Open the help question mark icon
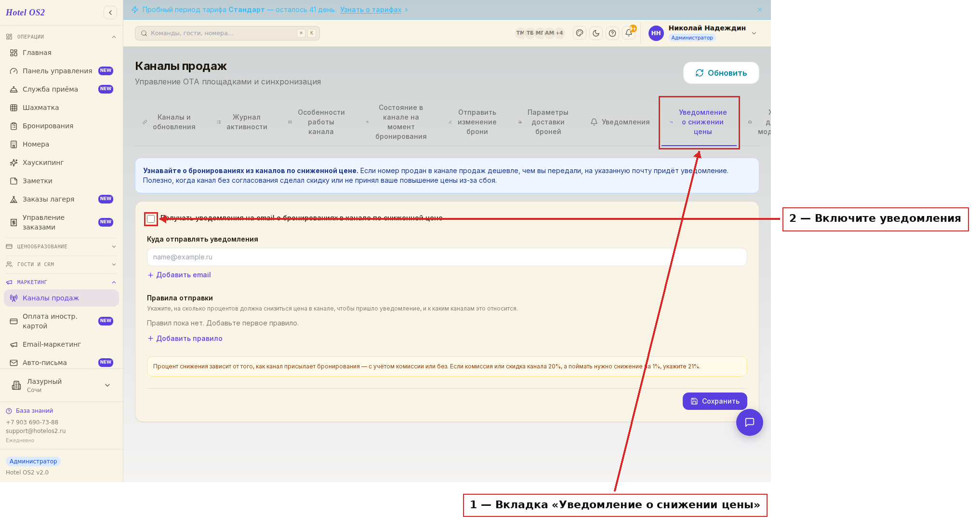Screen dimensions: 980x528 point(612,33)
